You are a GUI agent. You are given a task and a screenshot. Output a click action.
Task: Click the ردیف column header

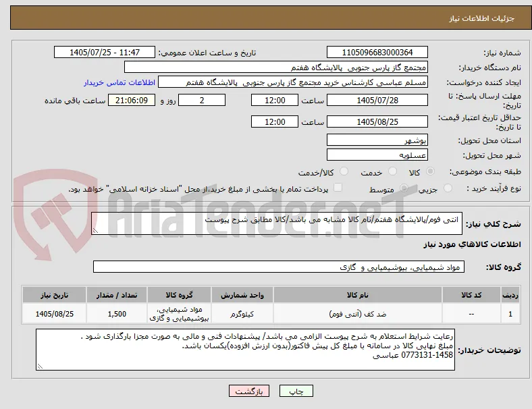(x=510, y=295)
